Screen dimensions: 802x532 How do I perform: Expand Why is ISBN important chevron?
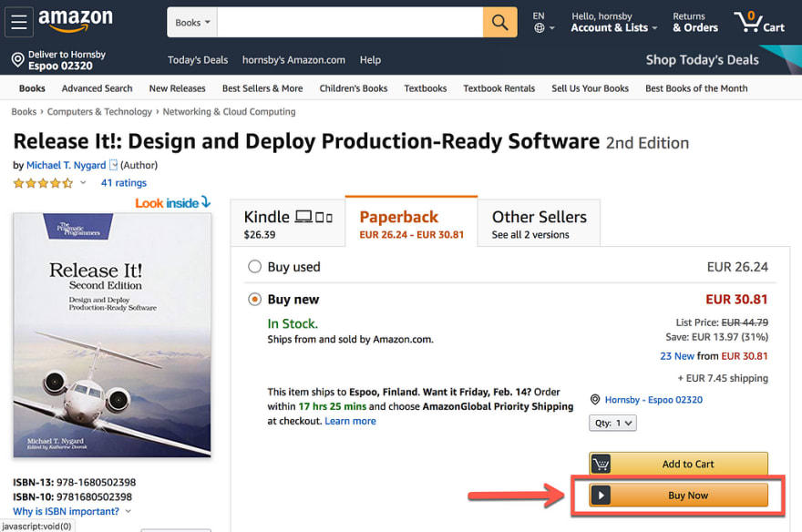128,511
